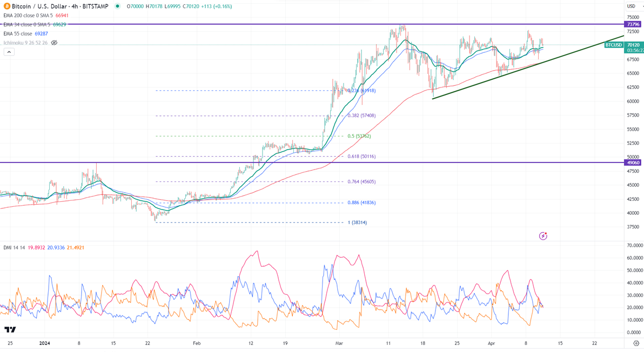The image size is (644, 352).
Task: Click the orange Bitcoin symbol logo
Action: (6, 6)
